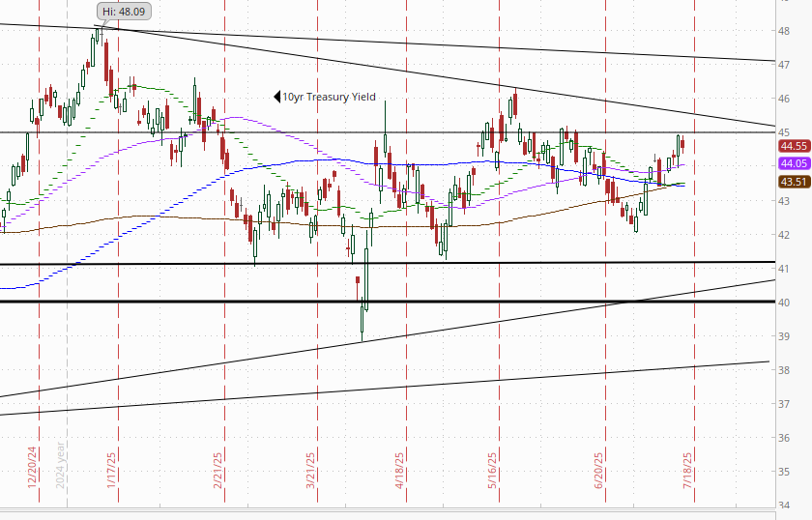This screenshot has width=812, height=520.
Task: Click the 38 price axis label
Action: [784, 370]
